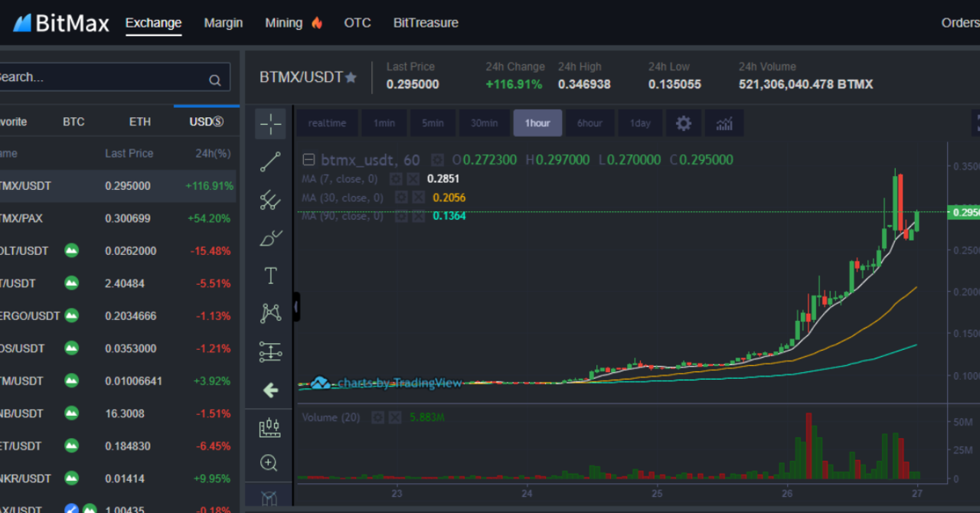
Task: Open the Exchange menu
Action: pos(154,23)
